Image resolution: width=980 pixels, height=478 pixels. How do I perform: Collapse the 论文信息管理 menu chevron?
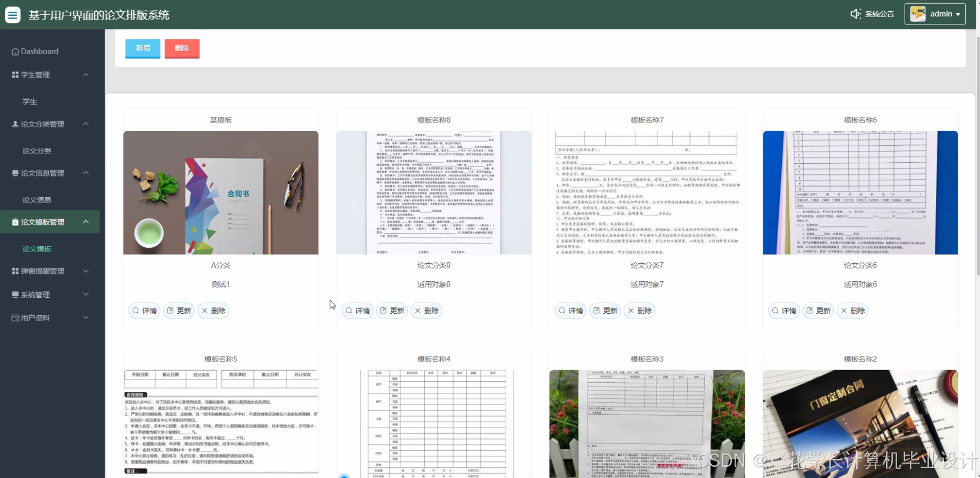coord(86,173)
